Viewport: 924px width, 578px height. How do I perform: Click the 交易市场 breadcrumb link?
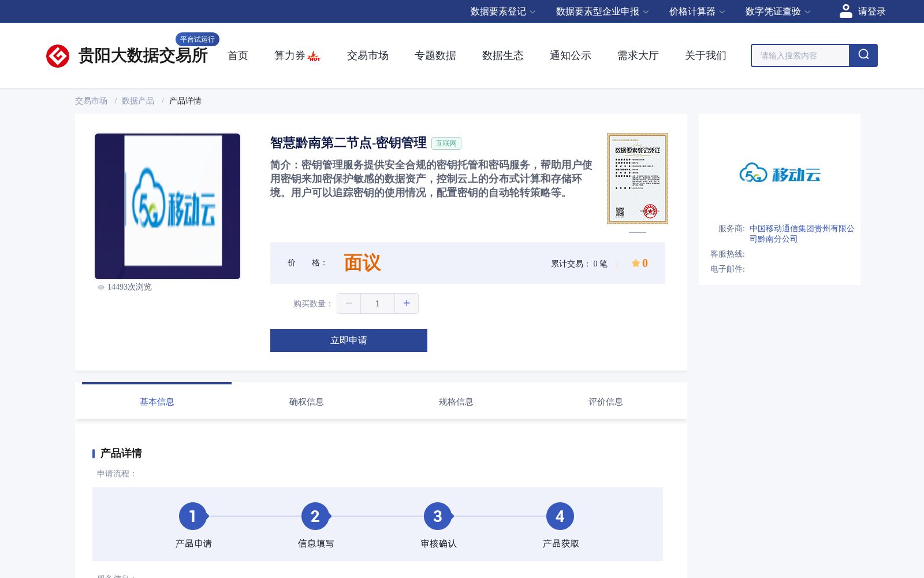[x=91, y=101]
